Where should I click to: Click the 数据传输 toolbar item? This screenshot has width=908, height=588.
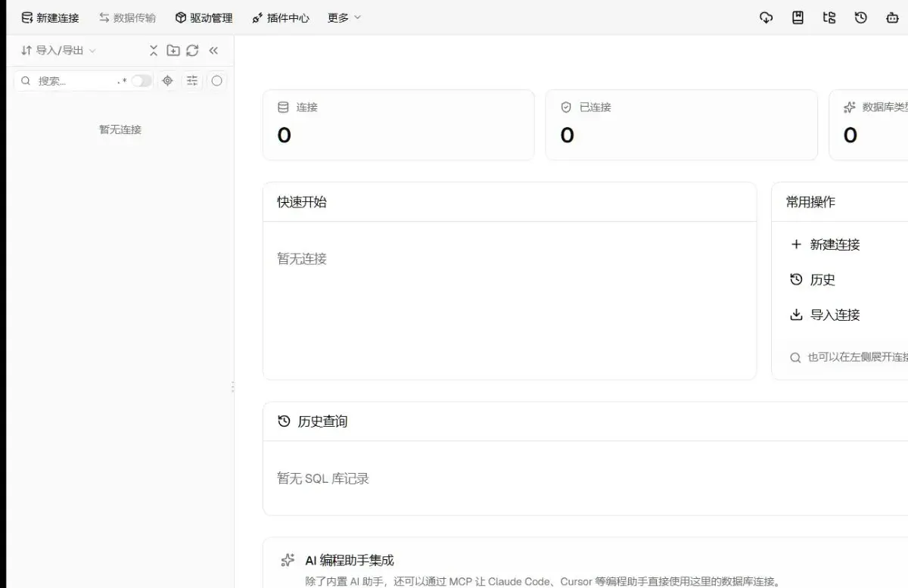[127, 17]
